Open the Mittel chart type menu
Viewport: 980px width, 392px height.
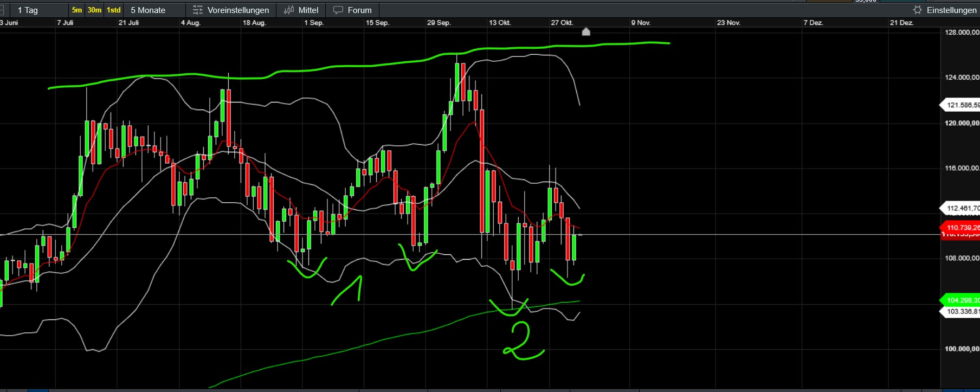pos(301,10)
